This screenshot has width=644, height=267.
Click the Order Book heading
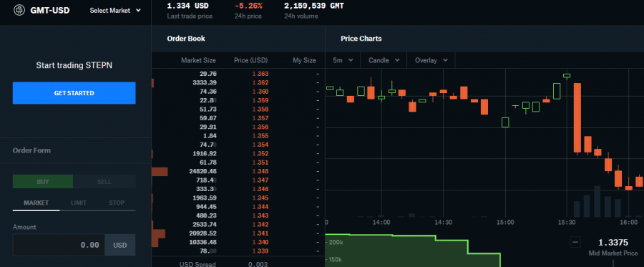click(x=186, y=38)
